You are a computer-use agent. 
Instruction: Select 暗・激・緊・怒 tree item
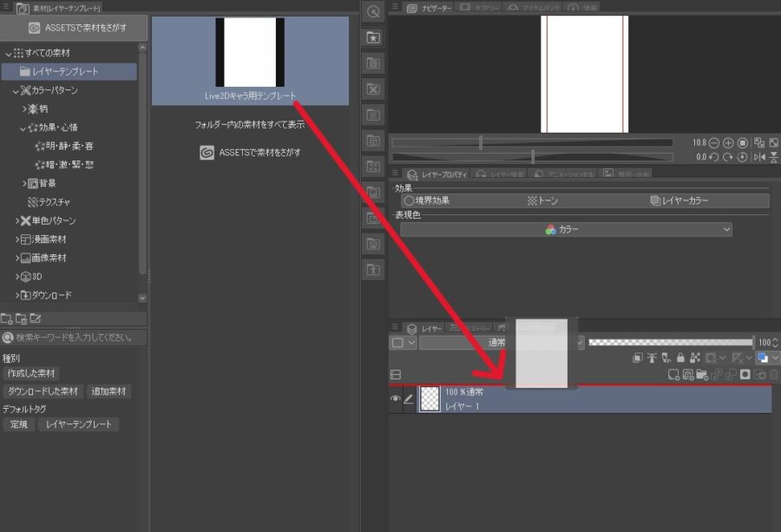tap(64, 165)
